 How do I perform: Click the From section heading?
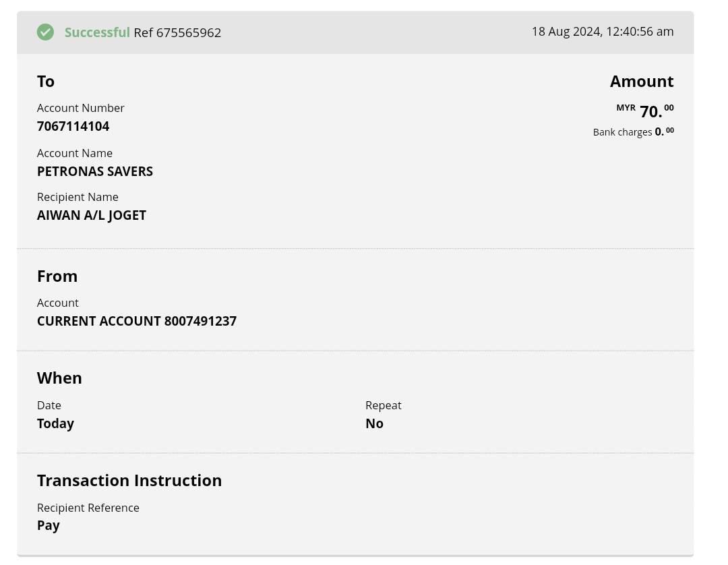[x=57, y=276]
